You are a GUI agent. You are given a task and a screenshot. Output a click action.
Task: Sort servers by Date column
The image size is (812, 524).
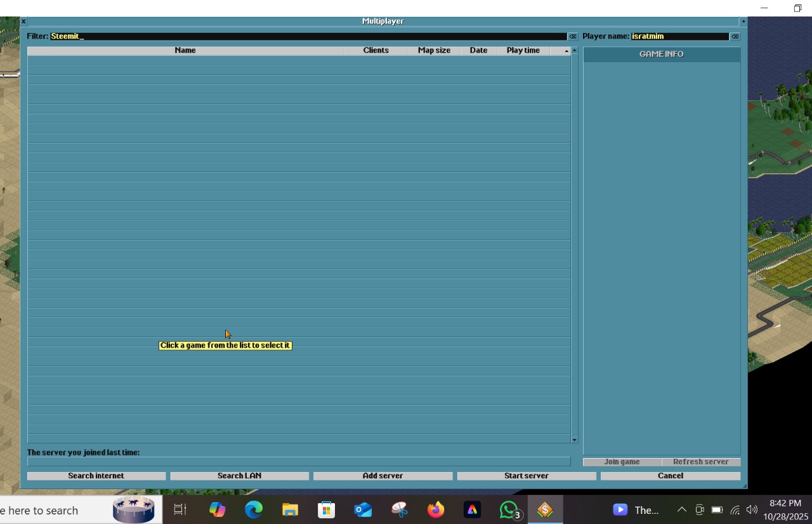(478, 51)
